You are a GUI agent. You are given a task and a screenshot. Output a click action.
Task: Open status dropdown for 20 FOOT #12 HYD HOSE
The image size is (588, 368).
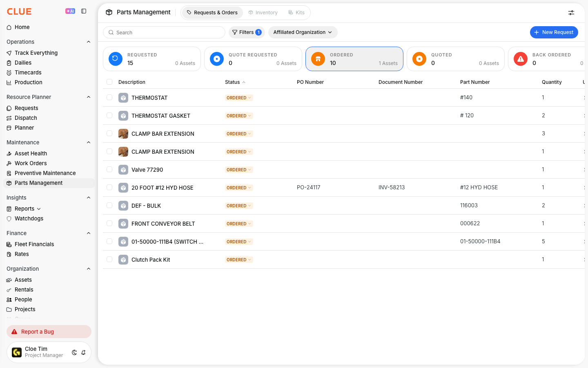click(239, 188)
